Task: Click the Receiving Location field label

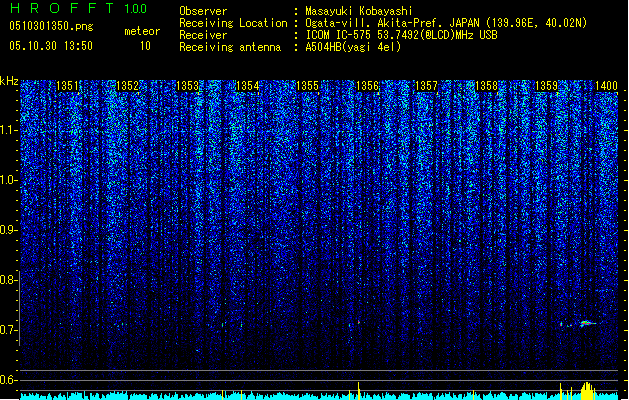Action: click(x=233, y=23)
